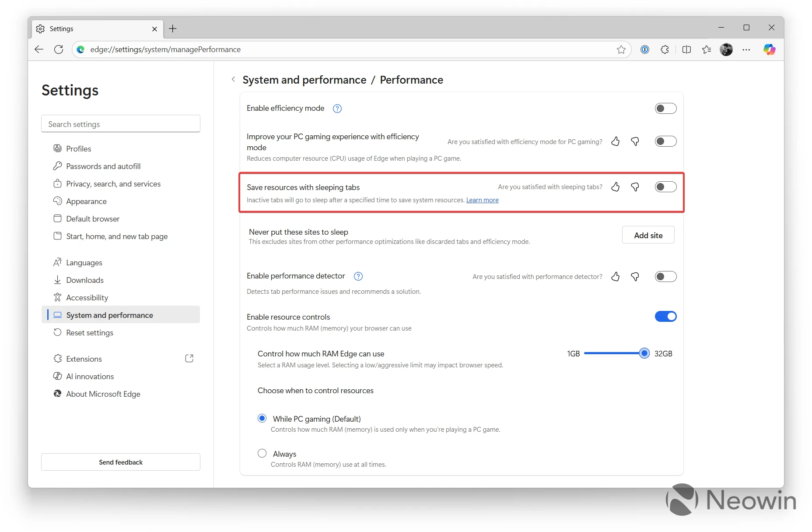Add current page to favorites with star icon
This screenshot has width=812, height=532.
pos(621,49)
